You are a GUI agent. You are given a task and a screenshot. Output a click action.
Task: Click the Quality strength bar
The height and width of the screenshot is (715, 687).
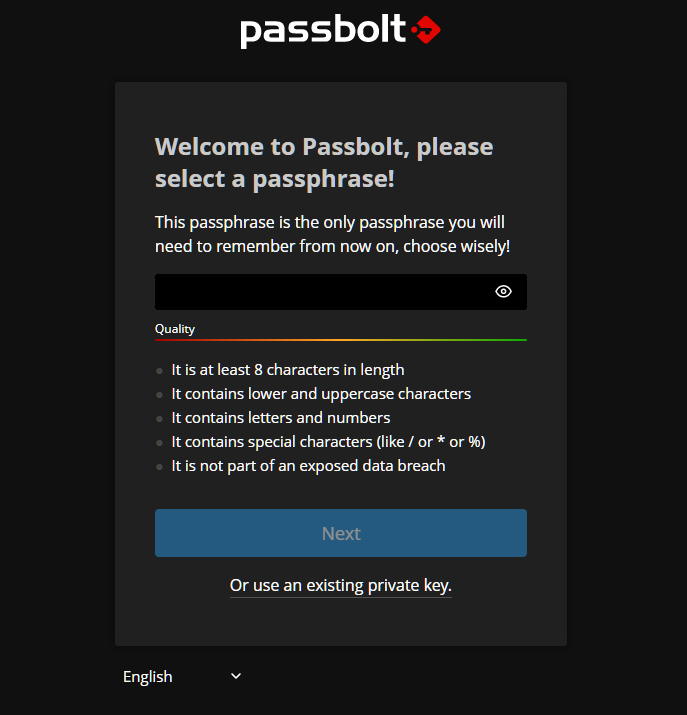(341, 340)
